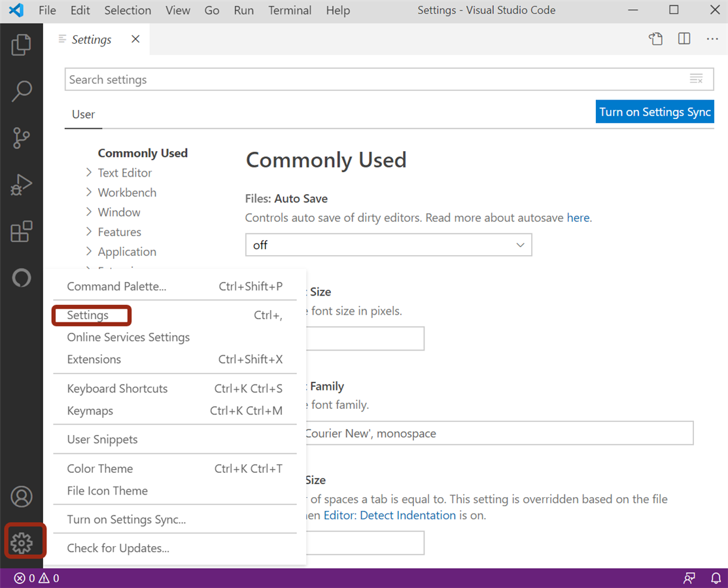Open notifications bell in status bar
The width and height of the screenshot is (728, 588).
[715, 578]
